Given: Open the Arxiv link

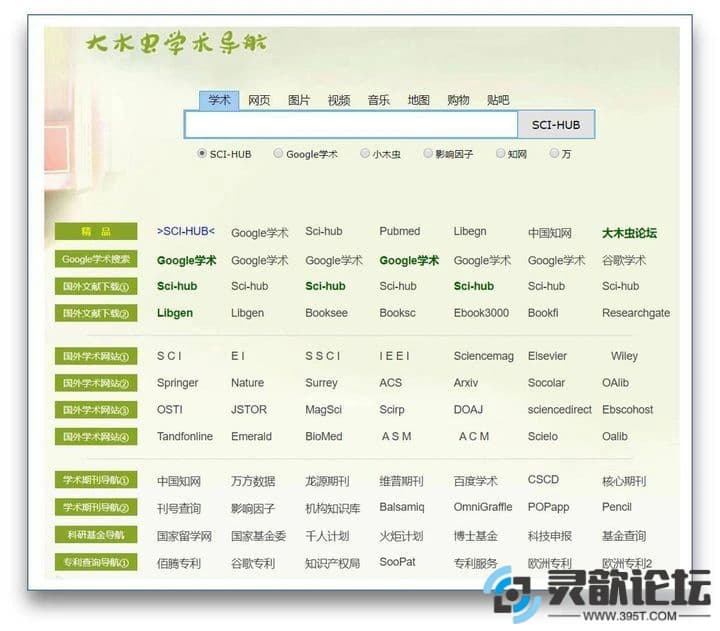Looking at the screenshot, I should coord(466,383).
